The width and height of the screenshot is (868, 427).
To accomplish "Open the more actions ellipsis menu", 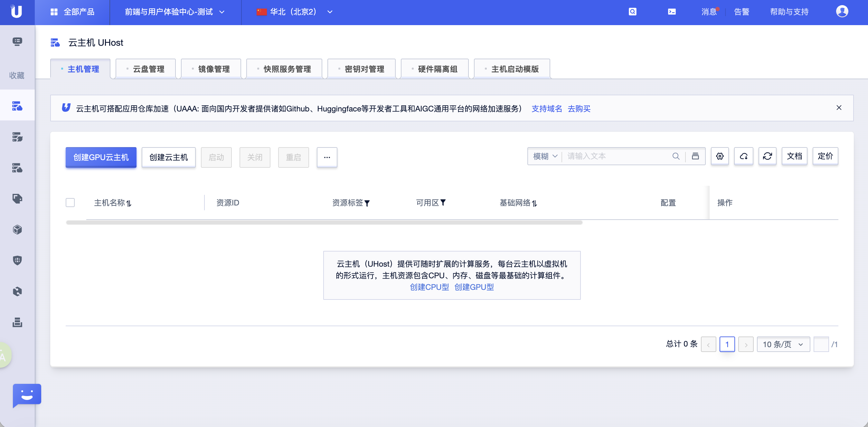I will (x=327, y=157).
